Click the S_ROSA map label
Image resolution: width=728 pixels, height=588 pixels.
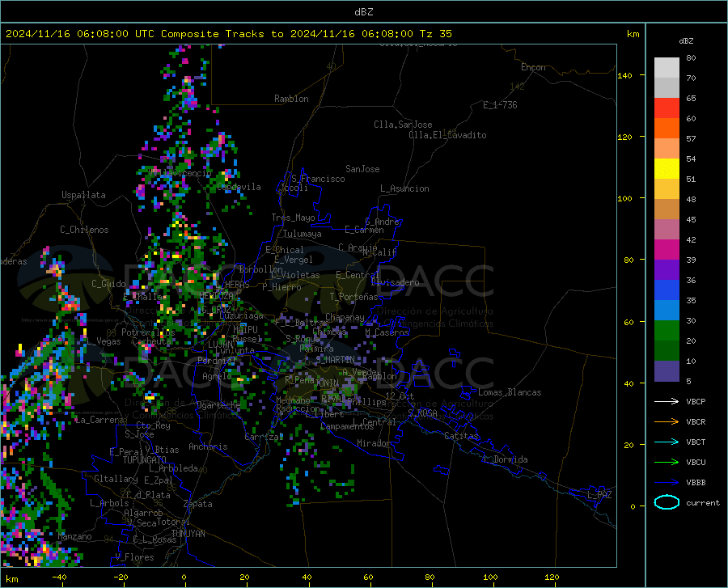tap(422, 412)
